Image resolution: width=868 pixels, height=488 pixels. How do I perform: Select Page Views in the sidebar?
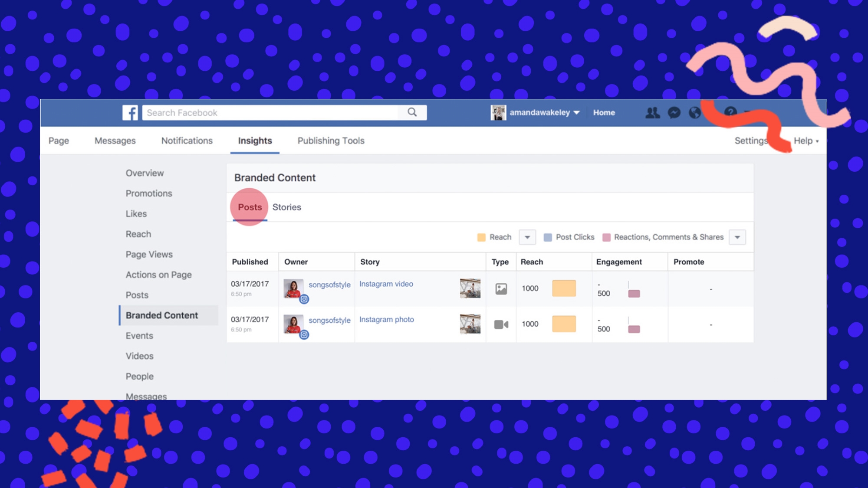point(149,255)
